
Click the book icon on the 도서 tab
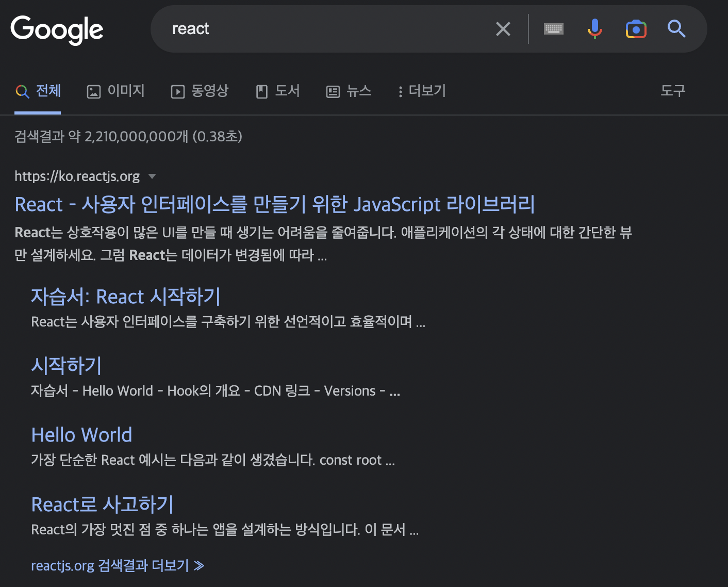point(262,92)
